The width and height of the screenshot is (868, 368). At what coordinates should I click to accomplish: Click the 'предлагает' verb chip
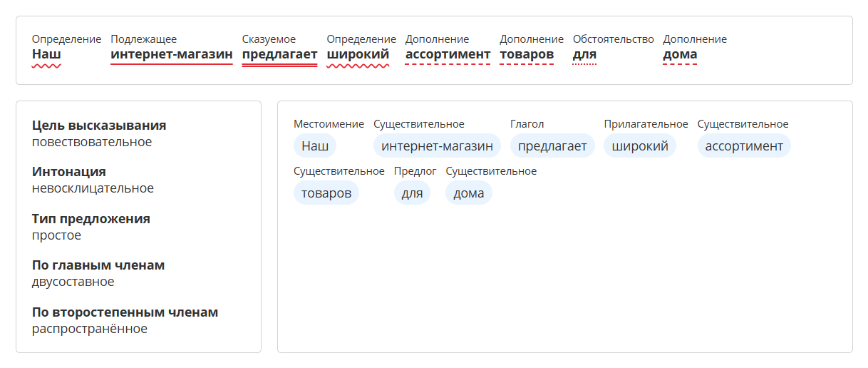click(552, 146)
